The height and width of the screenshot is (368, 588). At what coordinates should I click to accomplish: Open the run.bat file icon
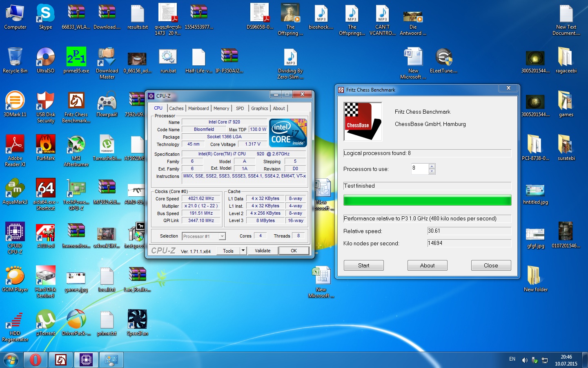pyautogui.click(x=168, y=61)
